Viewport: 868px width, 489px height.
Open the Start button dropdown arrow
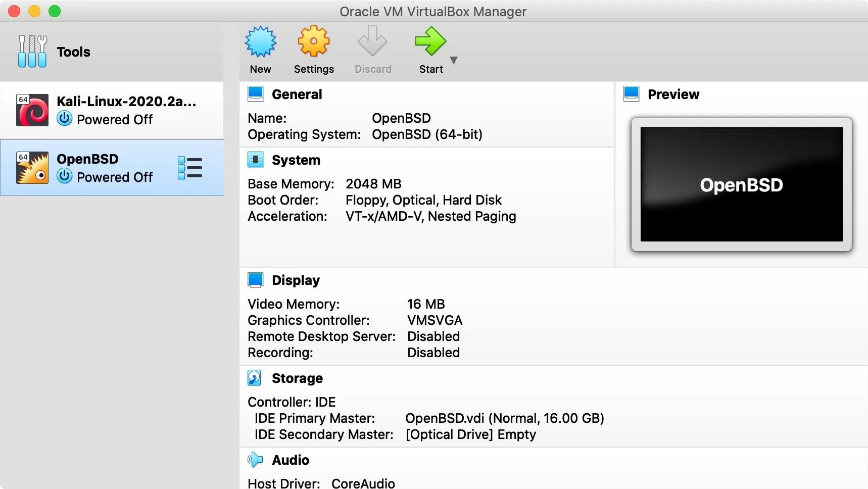click(x=454, y=60)
